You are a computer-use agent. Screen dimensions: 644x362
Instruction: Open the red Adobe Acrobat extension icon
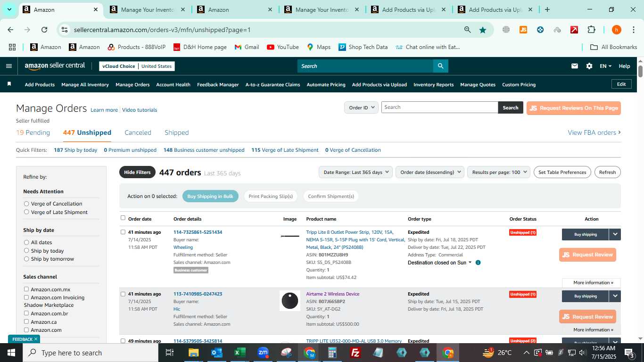point(574,30)
